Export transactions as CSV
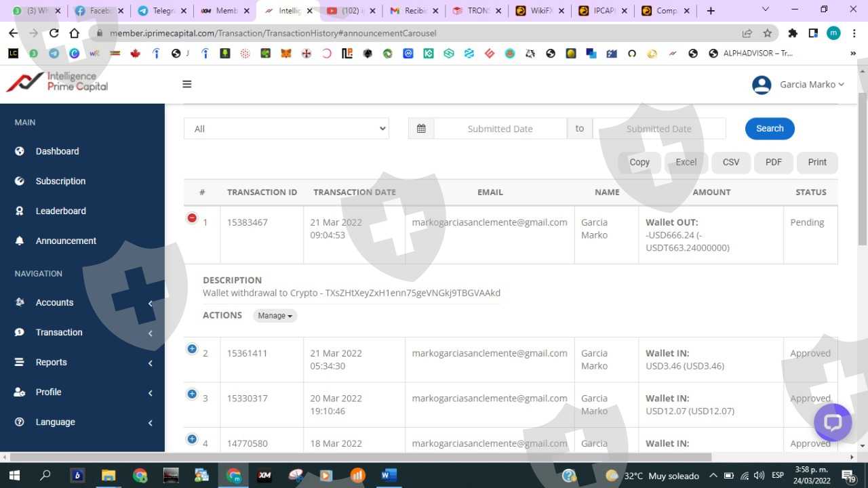868x488 pixels. [731, 163]
